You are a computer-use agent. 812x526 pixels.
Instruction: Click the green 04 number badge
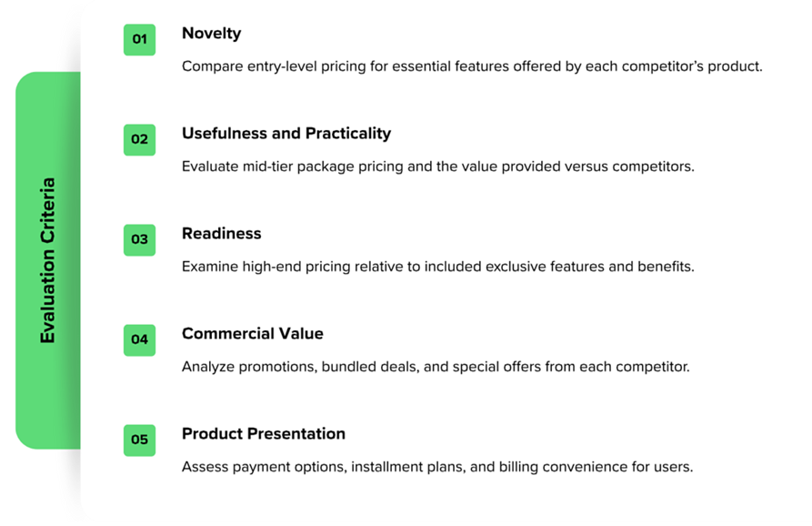[139, 339]
